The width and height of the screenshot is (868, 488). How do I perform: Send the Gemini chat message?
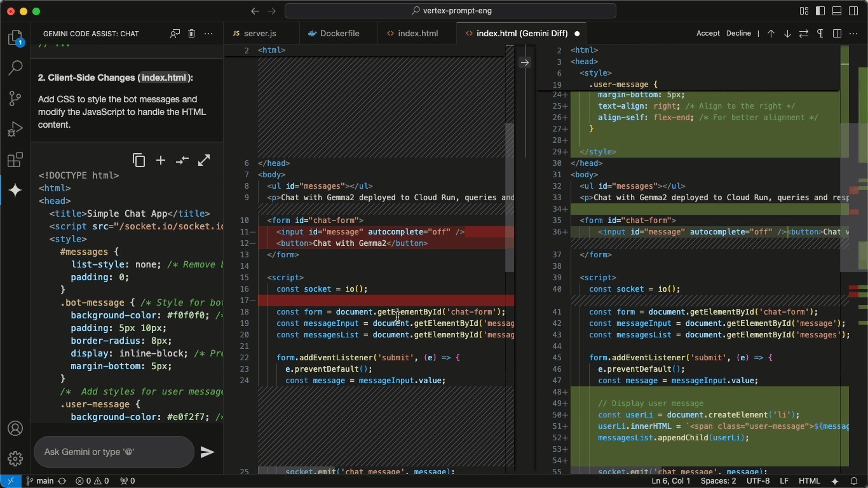(207, 452)
